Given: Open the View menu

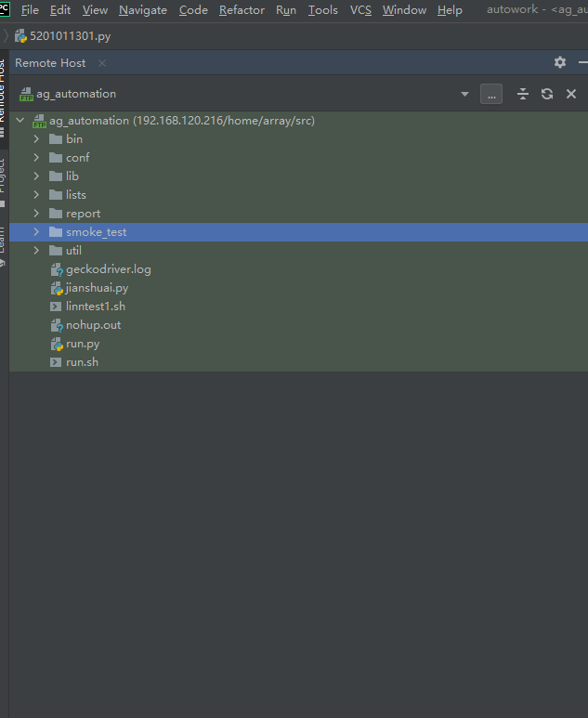Looking at the screenshot, I should click(x=95, y=10).
